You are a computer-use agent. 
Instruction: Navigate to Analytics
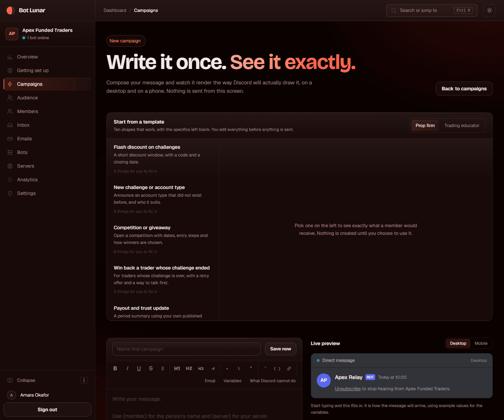point(47,180)
